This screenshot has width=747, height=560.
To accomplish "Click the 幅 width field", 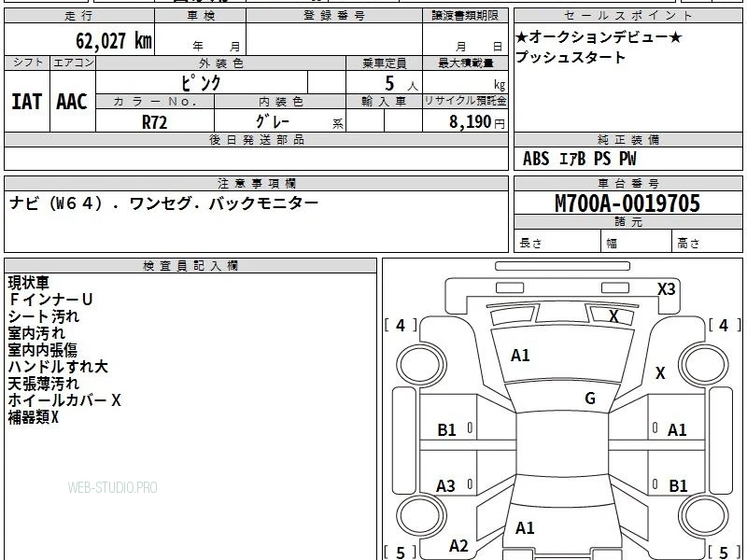I will click(x=637, y=243).
